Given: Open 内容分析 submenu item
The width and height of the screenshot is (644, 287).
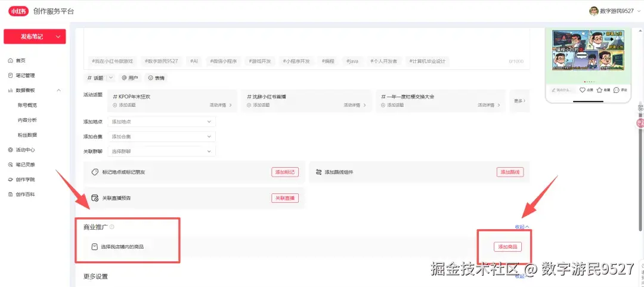Looking at the screenshot, I should point(27,120).
